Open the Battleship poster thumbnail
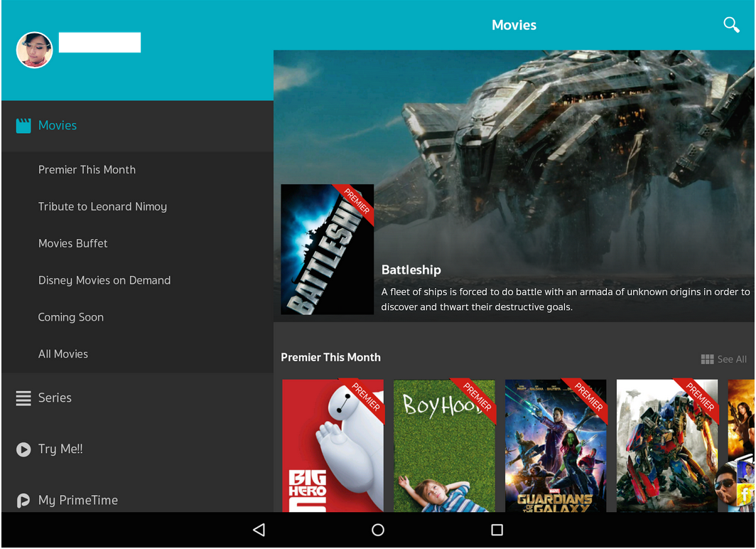Viewport: 756px width, 549px height. (x=328, y=250)
